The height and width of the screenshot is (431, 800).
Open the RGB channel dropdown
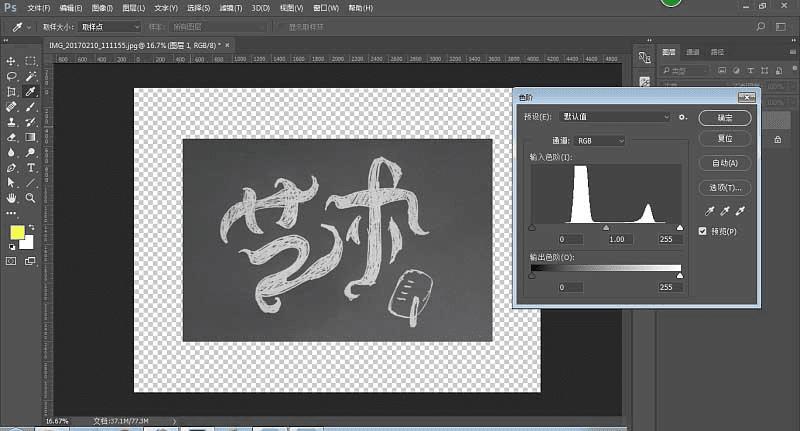coord(599,141)
